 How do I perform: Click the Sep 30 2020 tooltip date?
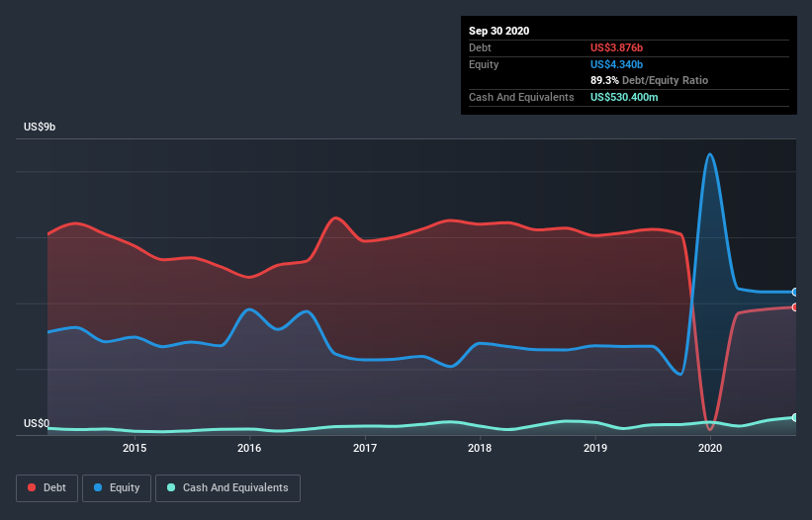tap(498, 31)
